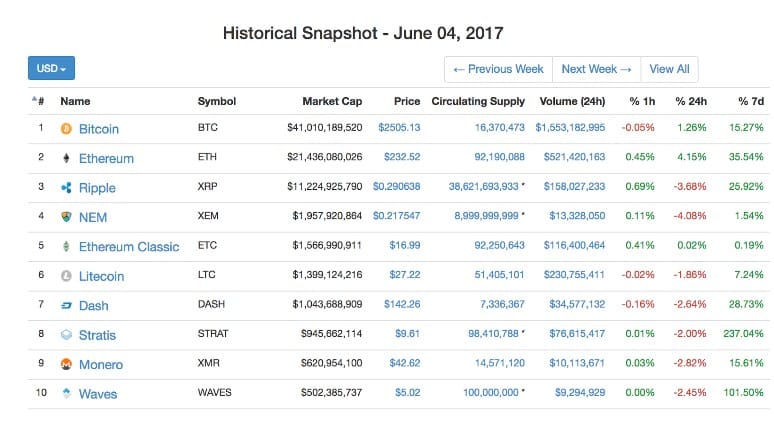Viewport: 774px width, 438px height.
Task: Click the Stratis cube icon
Action: (x=66, y=335)
